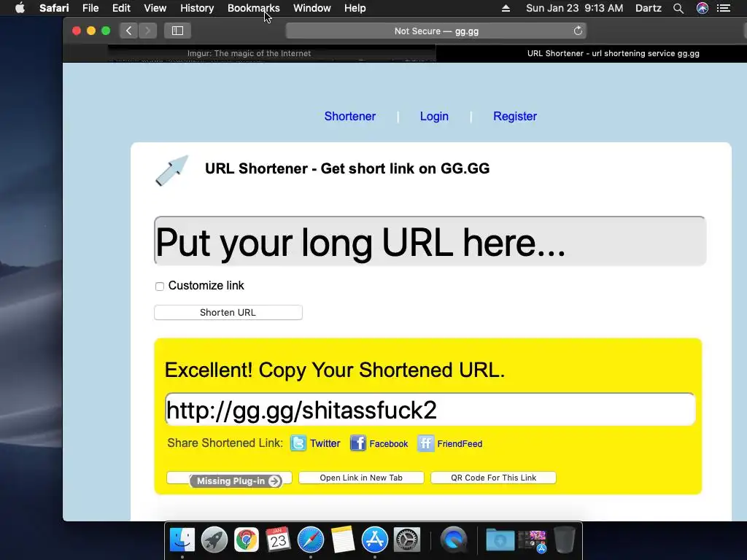Click the date and time in menu bar
747x560 pixels.
click(574, 8)
